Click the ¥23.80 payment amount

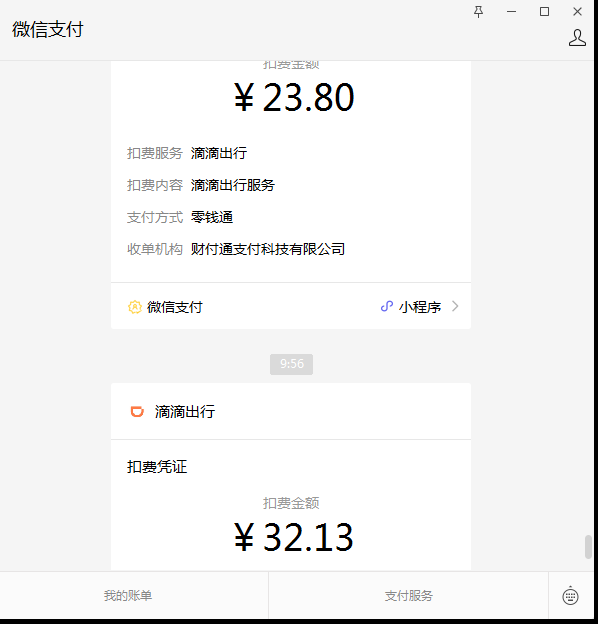pos(294,97)
